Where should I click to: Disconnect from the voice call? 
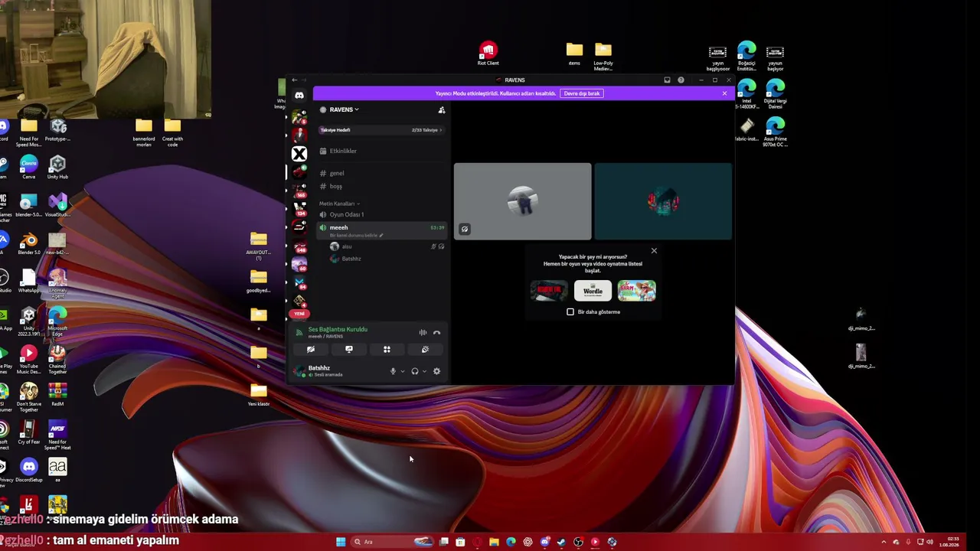(x=436, y=333)
